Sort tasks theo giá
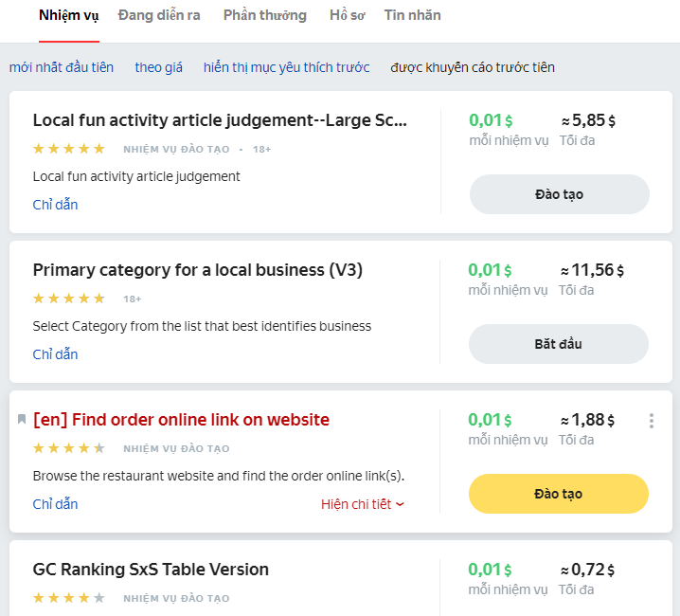This screenshot has width=680, height=616. coord(159,67)
